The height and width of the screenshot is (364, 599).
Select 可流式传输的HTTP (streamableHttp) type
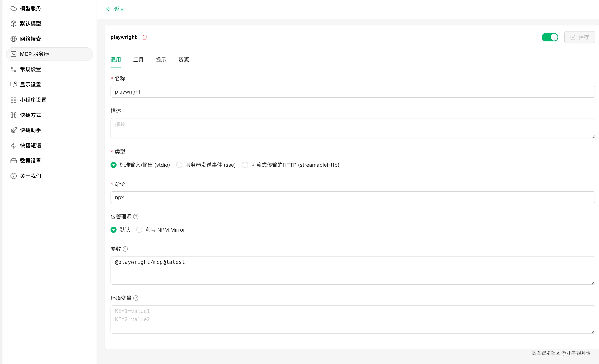tap(245, 165)
